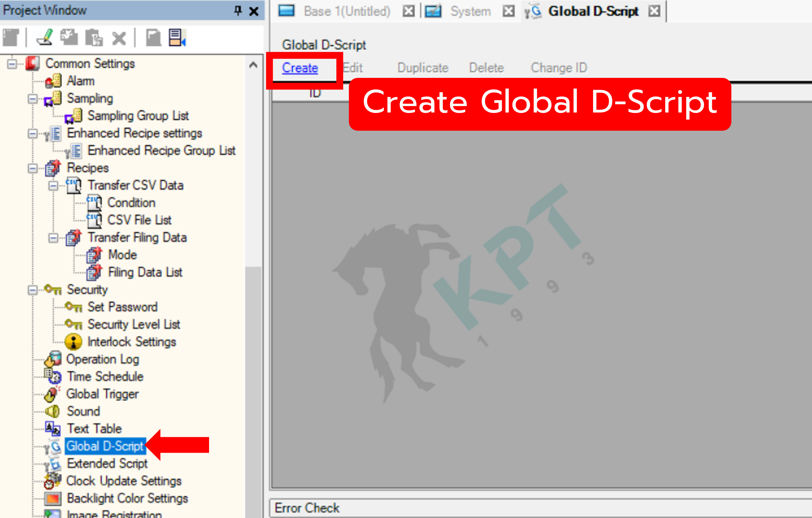
Task: Click the Interlock Settings yellow icon
Action: [74, 342]
